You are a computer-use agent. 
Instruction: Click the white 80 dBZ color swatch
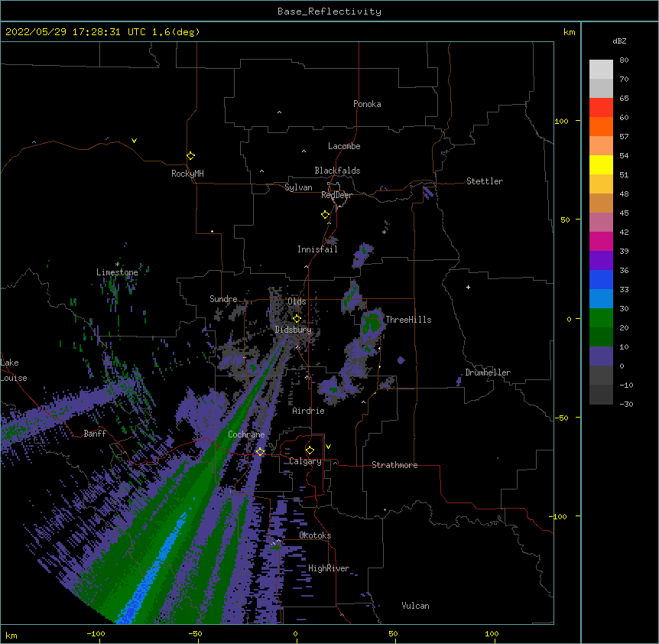click(x=601, y=69)
